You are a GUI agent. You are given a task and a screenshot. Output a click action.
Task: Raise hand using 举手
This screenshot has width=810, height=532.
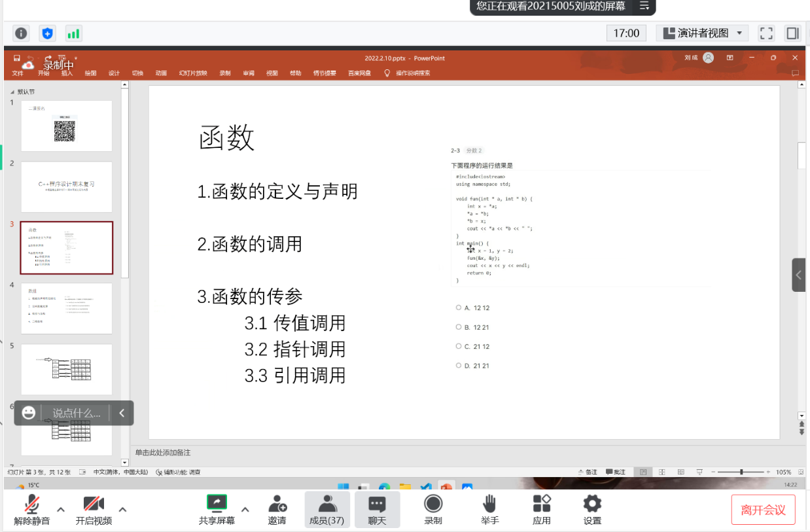[x=490, y=511]
